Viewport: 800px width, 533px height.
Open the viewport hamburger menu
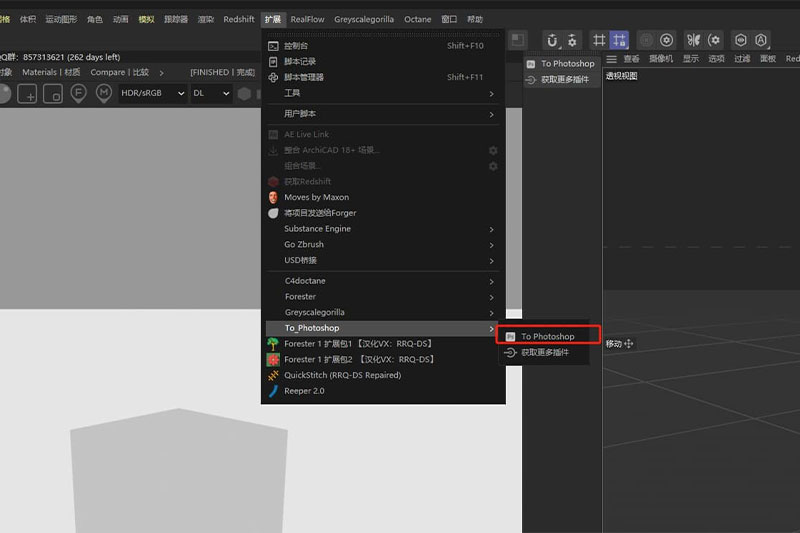(x=611, y=59)
